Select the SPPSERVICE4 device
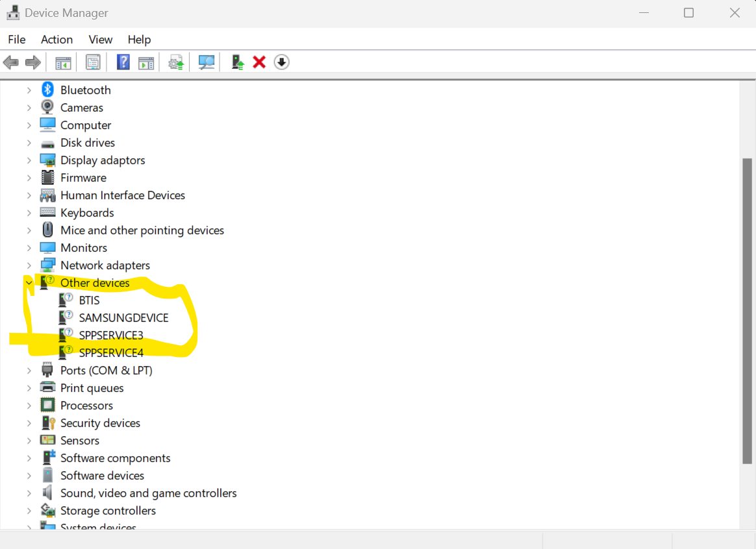The image size is (756, 549). point(111,353)
